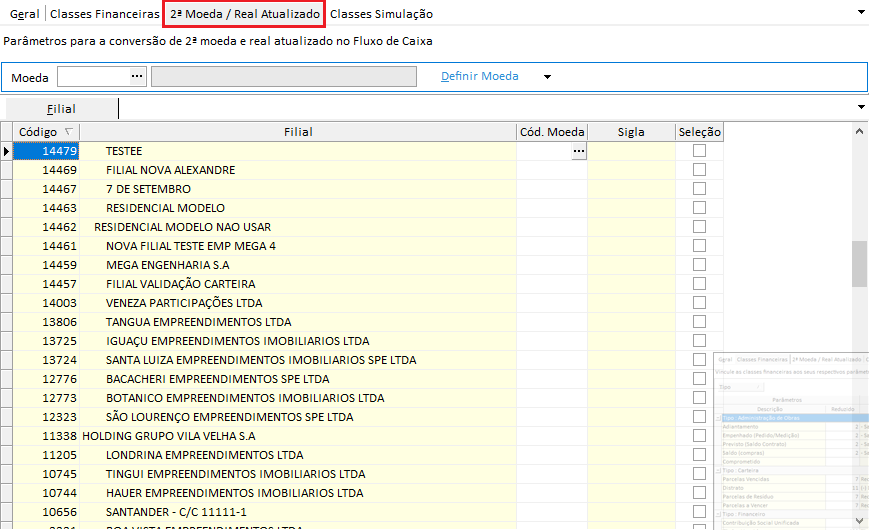Click the Filial tab button above grid
The image size is (869, 530).
(61, 108)
